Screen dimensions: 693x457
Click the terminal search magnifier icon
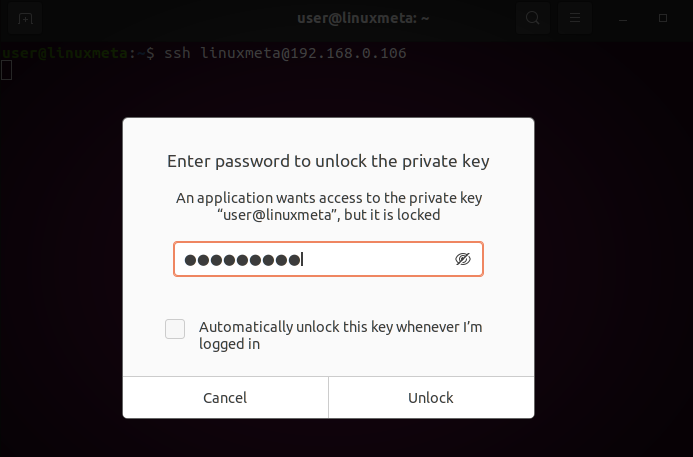pos(533,18)
